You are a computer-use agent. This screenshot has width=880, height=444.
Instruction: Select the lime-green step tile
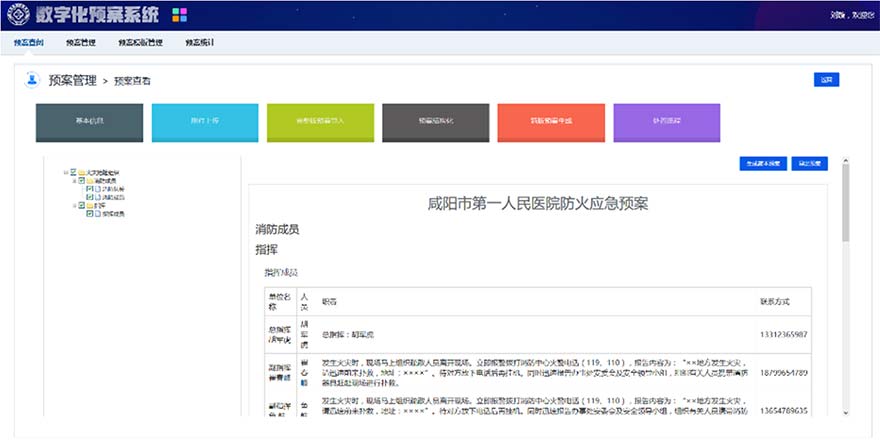click(320, 122)
